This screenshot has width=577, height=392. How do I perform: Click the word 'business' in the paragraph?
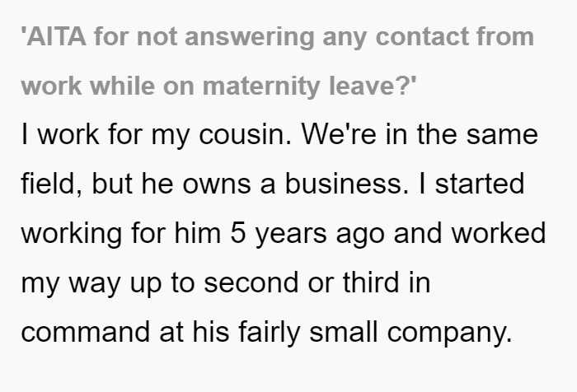point(343,183)
